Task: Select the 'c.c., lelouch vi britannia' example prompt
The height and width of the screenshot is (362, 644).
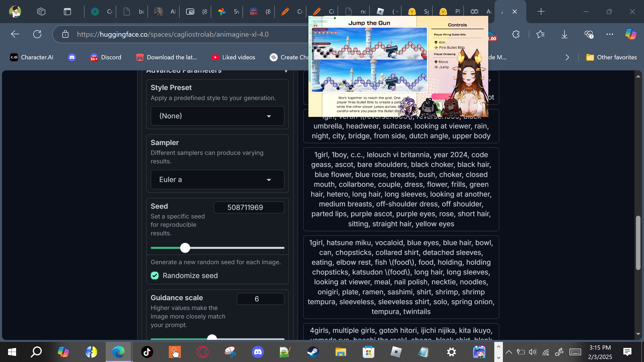Action: coord(401,189)
